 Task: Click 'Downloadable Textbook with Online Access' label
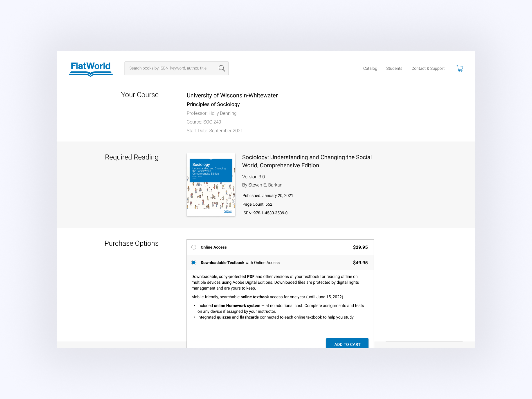240,263
